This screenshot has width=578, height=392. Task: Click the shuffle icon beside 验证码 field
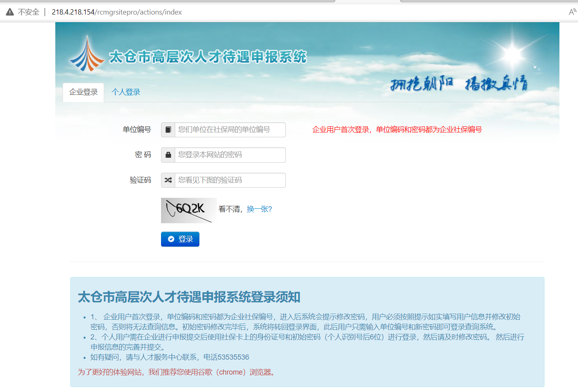[x=168, y=180]
